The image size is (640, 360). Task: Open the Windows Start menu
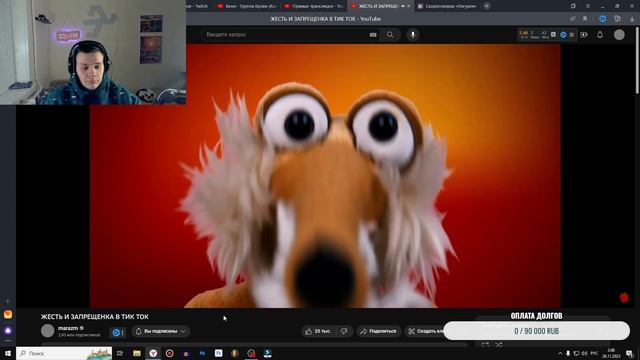pyautogui.click(x=8, y=353)
